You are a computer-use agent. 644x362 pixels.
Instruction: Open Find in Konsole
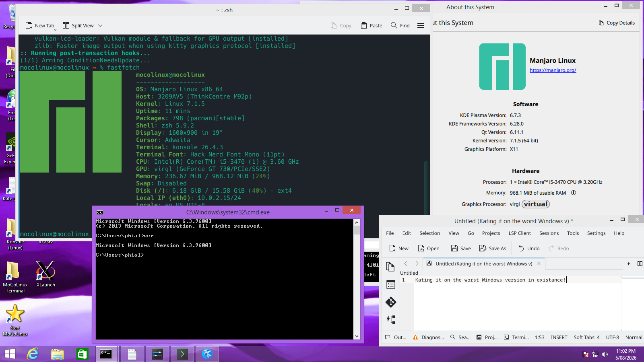point(400,25)
